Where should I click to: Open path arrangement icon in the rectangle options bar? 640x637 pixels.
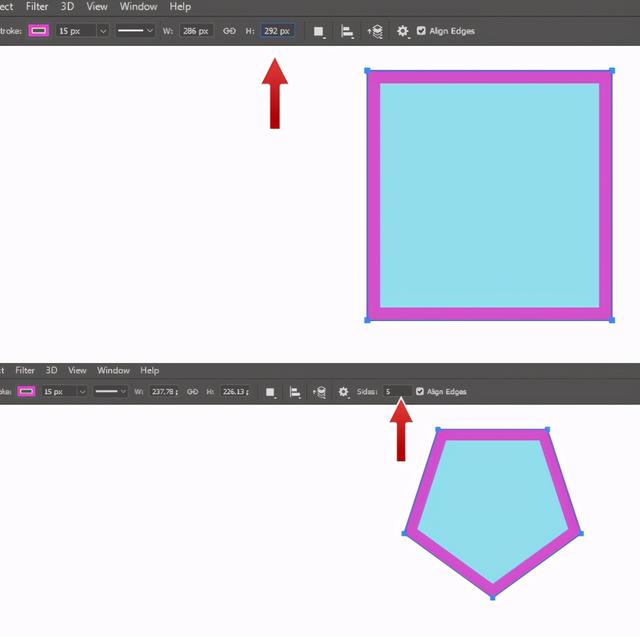376,31
